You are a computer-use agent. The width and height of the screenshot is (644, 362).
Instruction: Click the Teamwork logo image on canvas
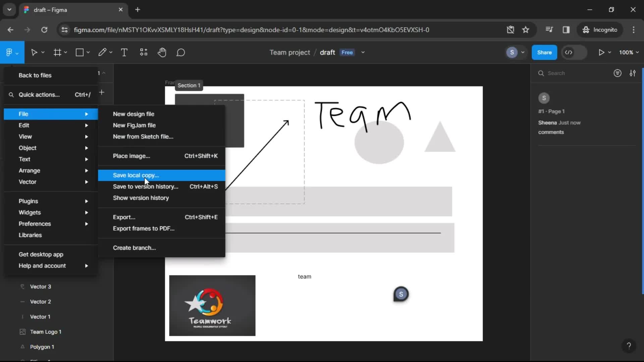point(212,305)
